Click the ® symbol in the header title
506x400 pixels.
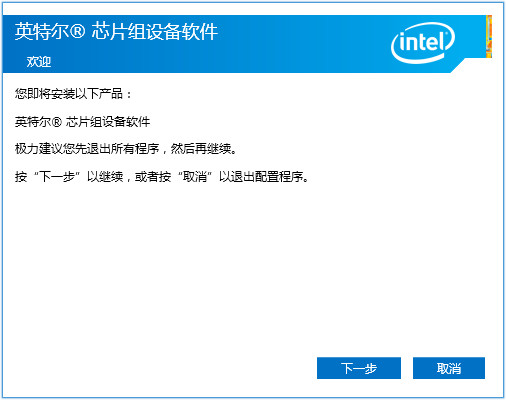click(78, 32)
